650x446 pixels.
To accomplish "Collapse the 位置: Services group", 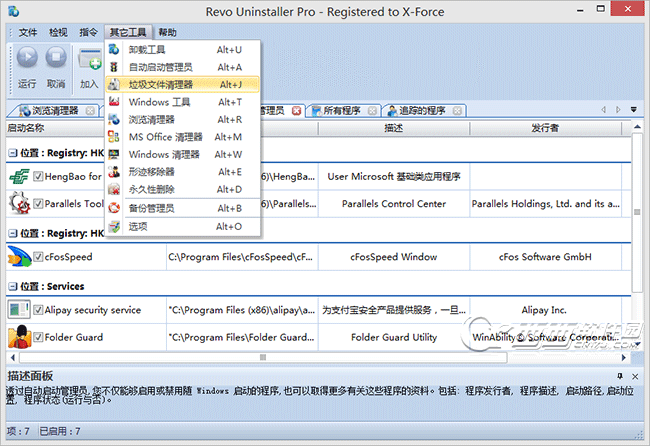I will (11, 286).
